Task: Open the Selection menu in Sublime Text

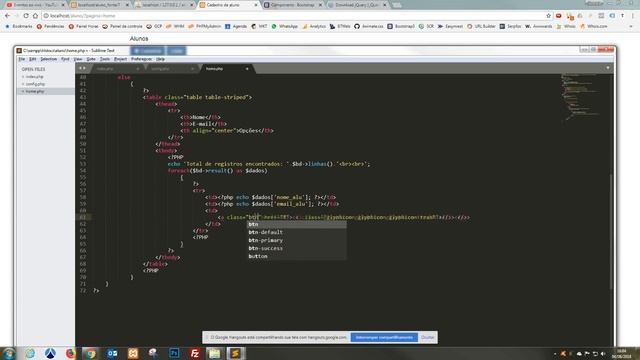Action: (49, 59)
